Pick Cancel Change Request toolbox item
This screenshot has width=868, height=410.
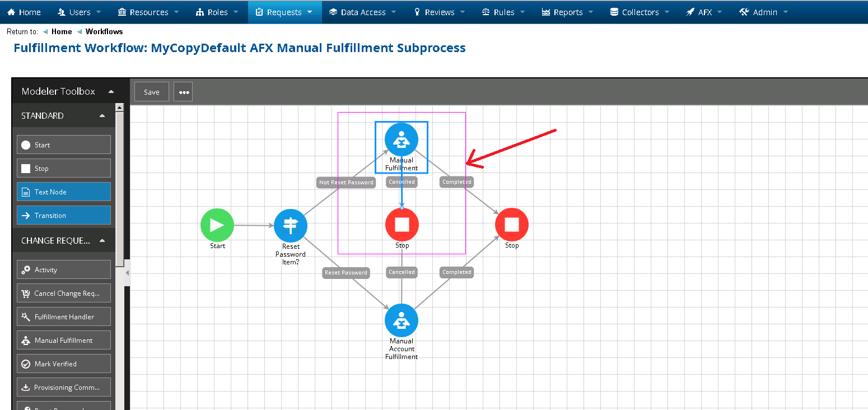pos(64,293)
